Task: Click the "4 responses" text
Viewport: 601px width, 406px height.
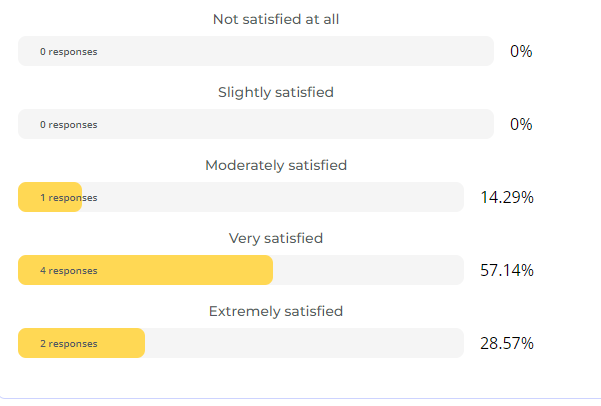Action: click(69, 271)
